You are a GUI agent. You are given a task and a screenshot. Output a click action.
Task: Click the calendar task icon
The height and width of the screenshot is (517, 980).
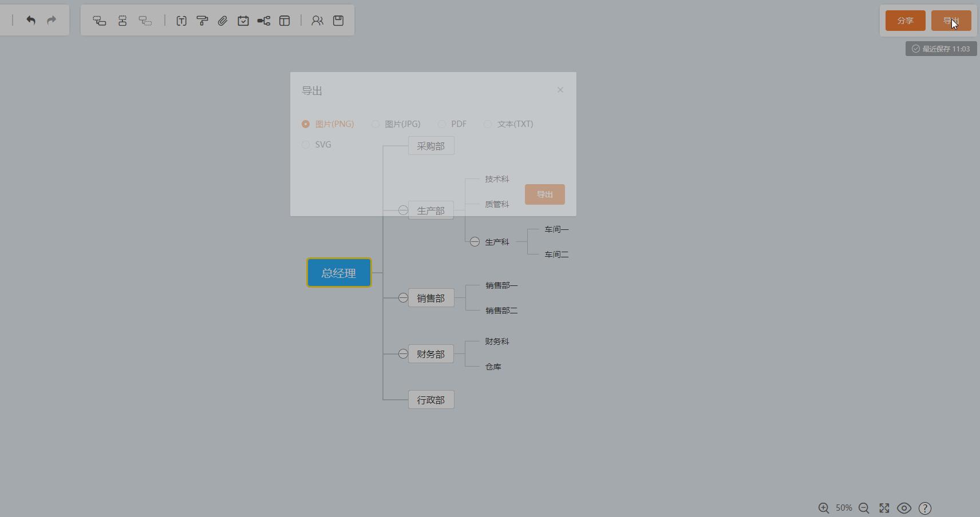pos(243,21)
